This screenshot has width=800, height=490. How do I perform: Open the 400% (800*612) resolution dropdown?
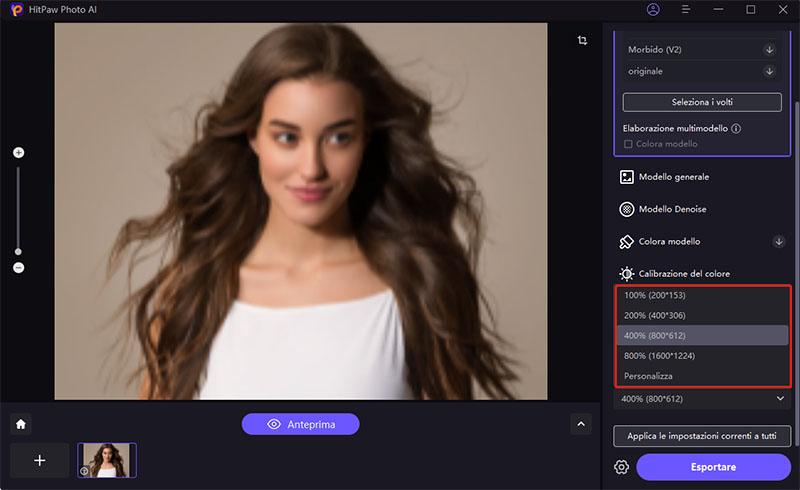coord(703,399)
